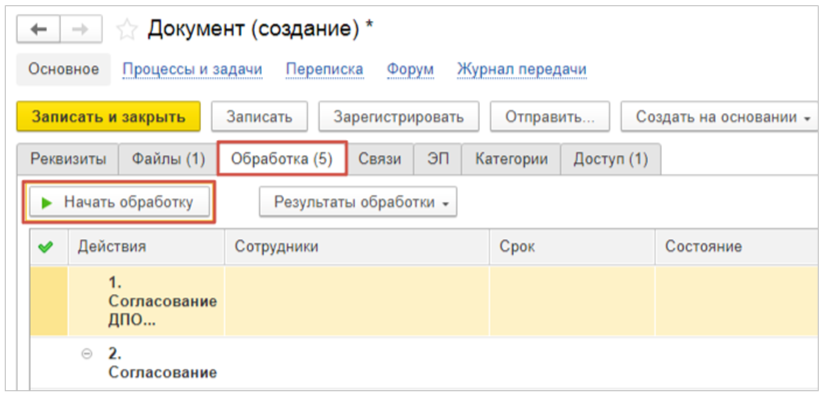Open the Форум link
Image resolution: width=824 pixels, height=394 pixels.
point(410,69)
